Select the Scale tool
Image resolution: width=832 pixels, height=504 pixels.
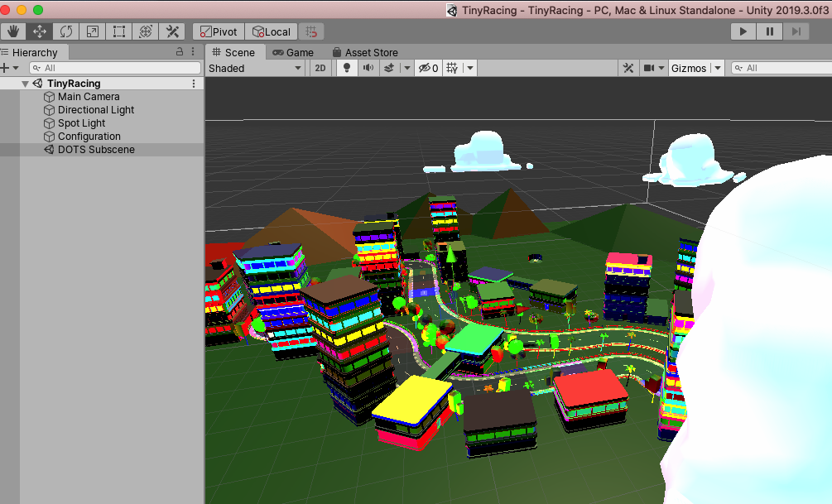coord(92,31)
